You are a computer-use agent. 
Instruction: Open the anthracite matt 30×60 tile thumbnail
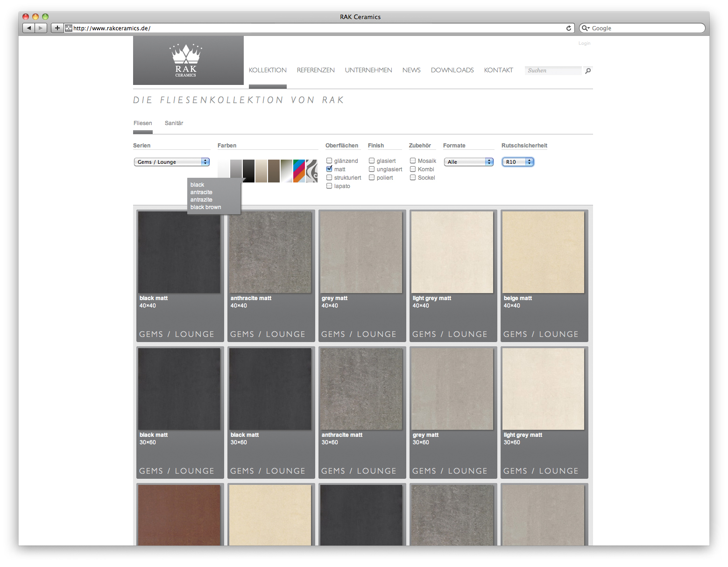(x=361, y=389)
